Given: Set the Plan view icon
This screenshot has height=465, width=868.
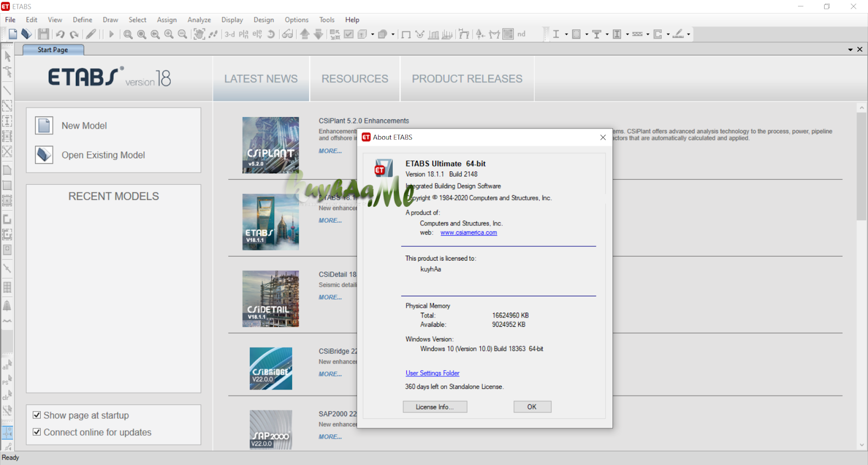Looking at the screenshot, I should point(244,34).
